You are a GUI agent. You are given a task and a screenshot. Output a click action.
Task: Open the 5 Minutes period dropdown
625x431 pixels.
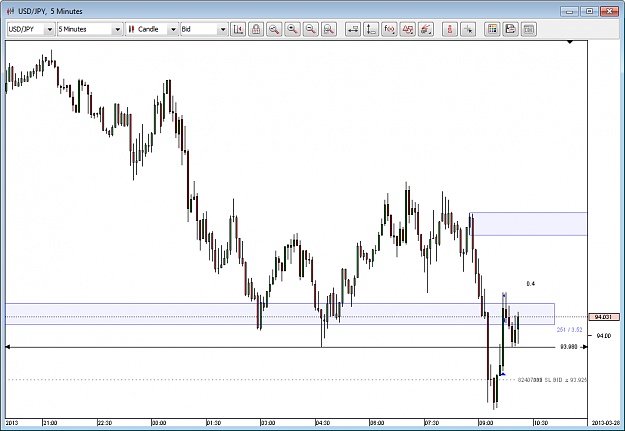point(89,29)
